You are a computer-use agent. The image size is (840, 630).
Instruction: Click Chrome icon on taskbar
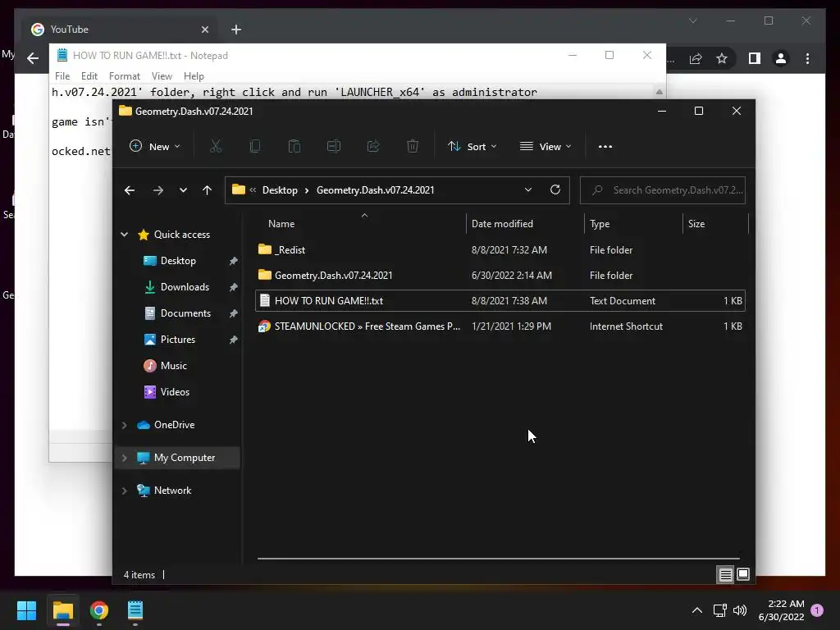[x=99, y=610]
